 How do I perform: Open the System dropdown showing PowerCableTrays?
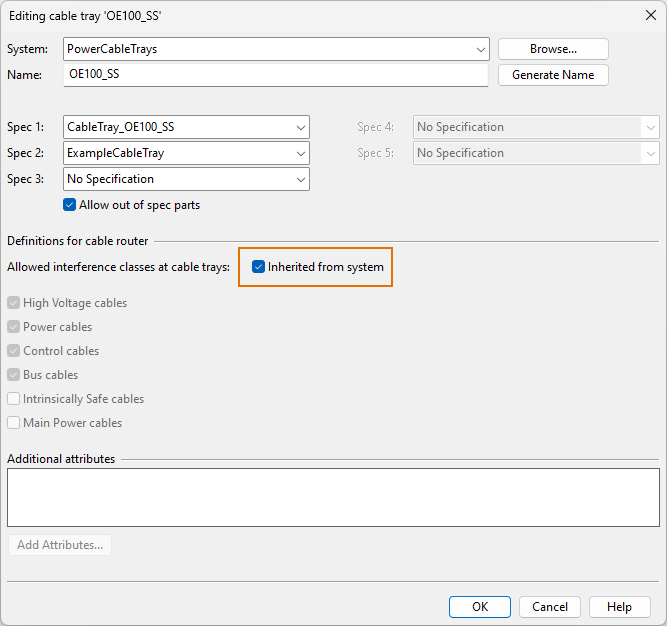tap(275, 49)
